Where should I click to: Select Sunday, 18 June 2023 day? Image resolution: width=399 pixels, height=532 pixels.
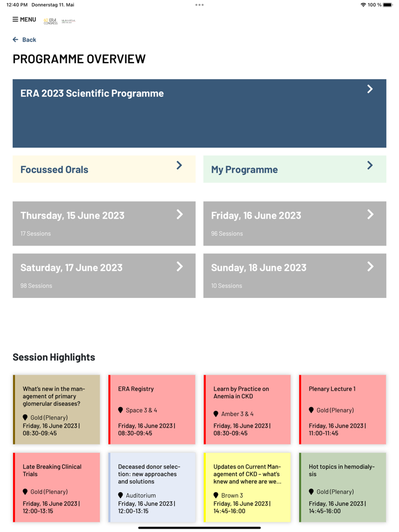[295, 276]
